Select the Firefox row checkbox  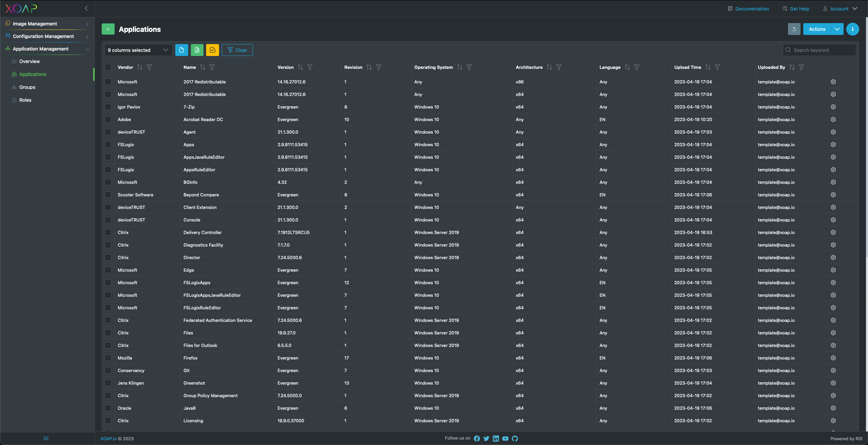(108, 358)
